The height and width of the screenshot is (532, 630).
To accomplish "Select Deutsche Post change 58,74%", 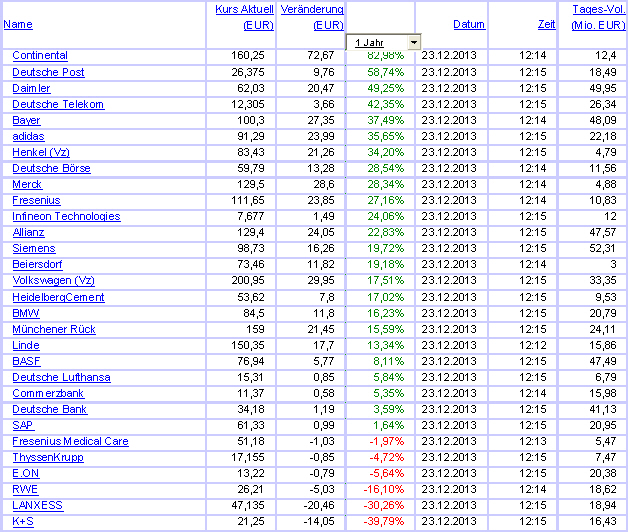I will 385,72.
